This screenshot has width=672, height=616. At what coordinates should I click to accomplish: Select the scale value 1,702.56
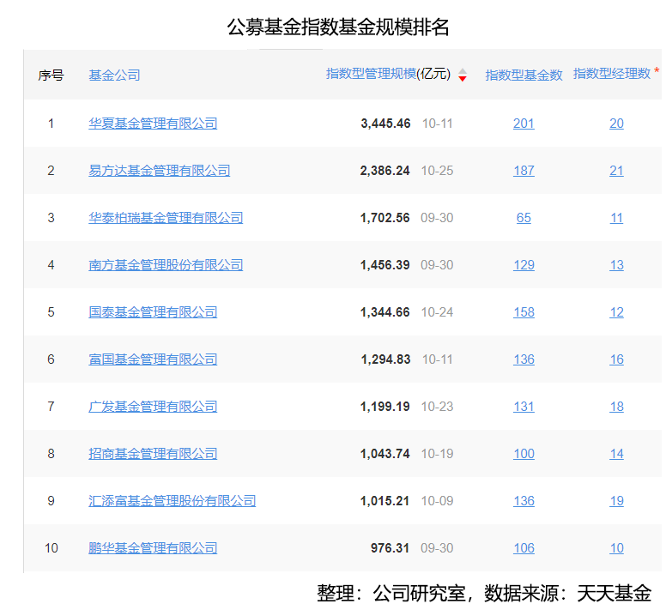384,218
